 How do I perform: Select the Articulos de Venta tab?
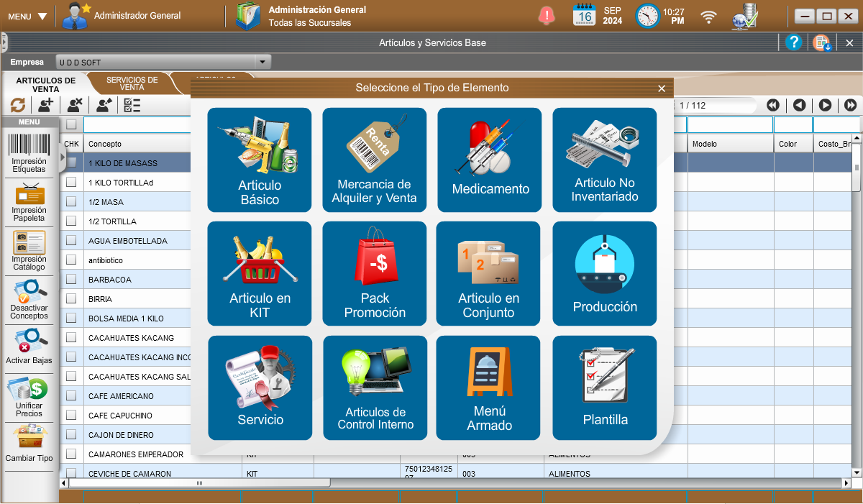tap(45, 85)
